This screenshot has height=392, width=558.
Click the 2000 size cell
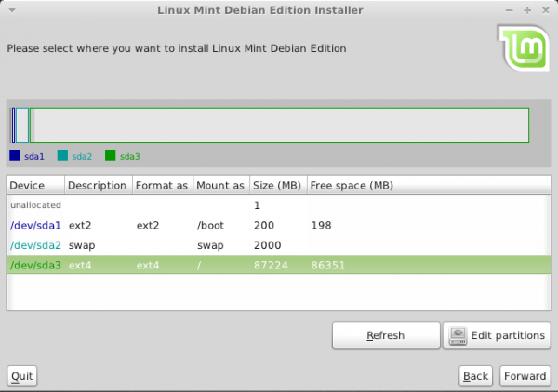click(x=267, y=245)
